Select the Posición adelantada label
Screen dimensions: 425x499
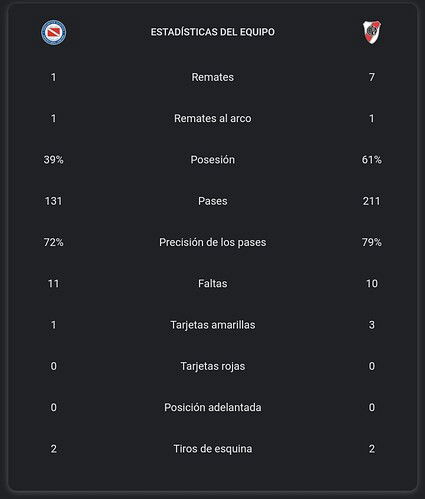point(213,407)
